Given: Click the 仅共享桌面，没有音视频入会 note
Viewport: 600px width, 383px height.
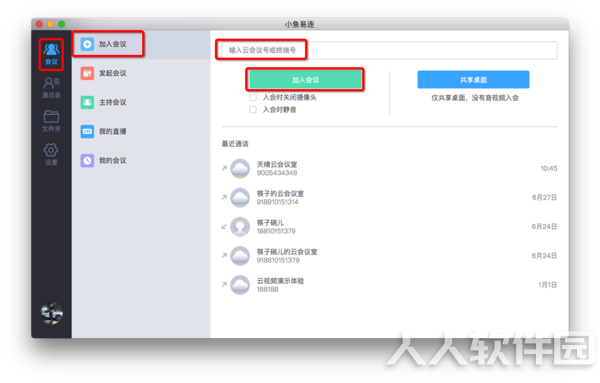Looking at the screenshot, I should click(475, 98).
